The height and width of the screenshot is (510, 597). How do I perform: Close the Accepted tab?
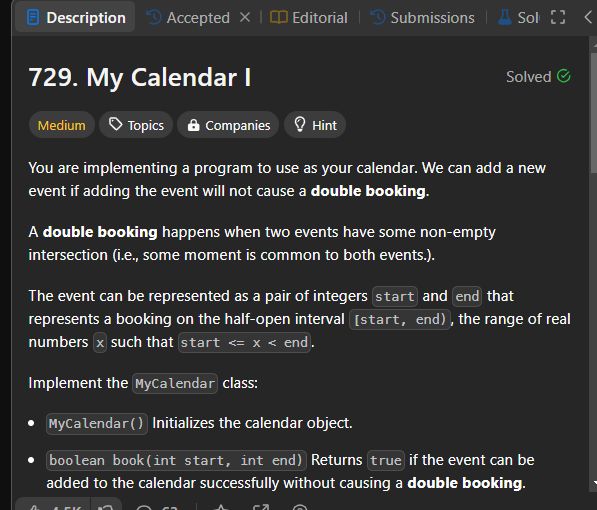point(245,17)
